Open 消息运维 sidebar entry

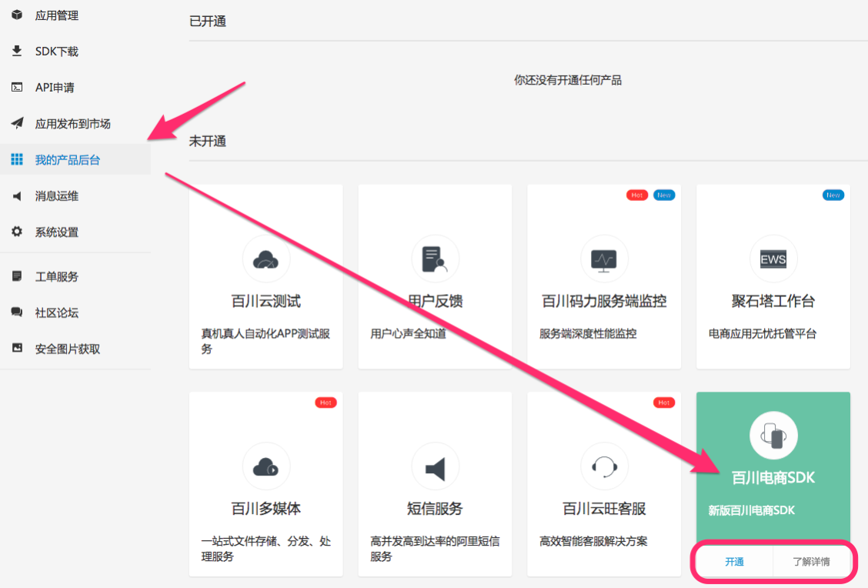tap(56, 196)
